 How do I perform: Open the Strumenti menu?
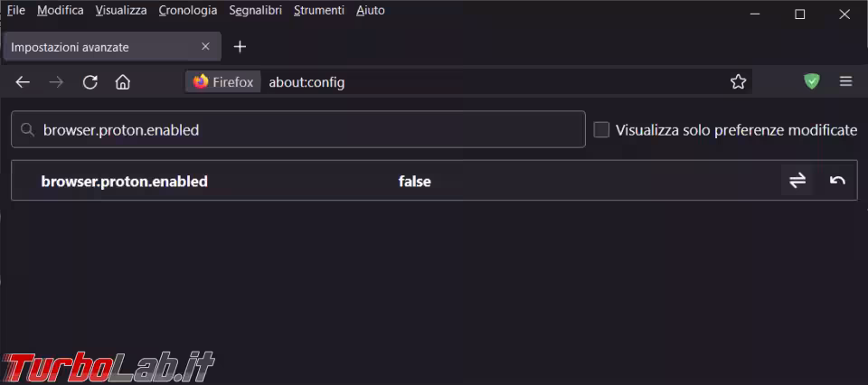coord(319,11)
